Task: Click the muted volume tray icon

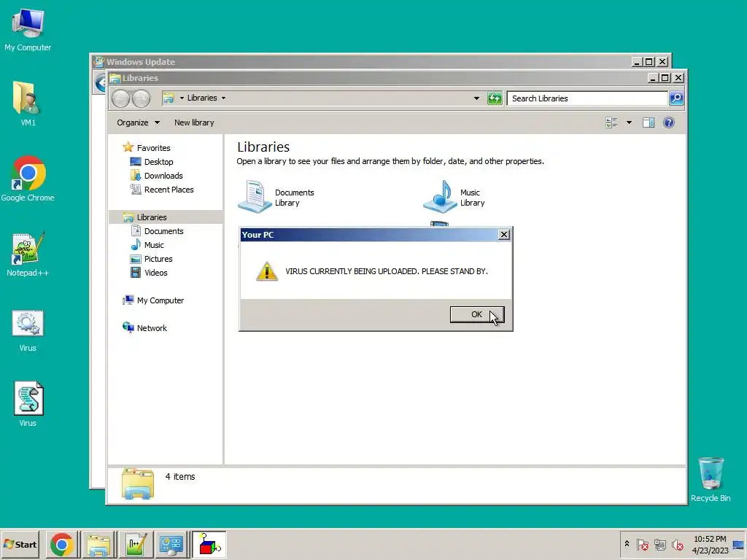Action: coord(677,544)
